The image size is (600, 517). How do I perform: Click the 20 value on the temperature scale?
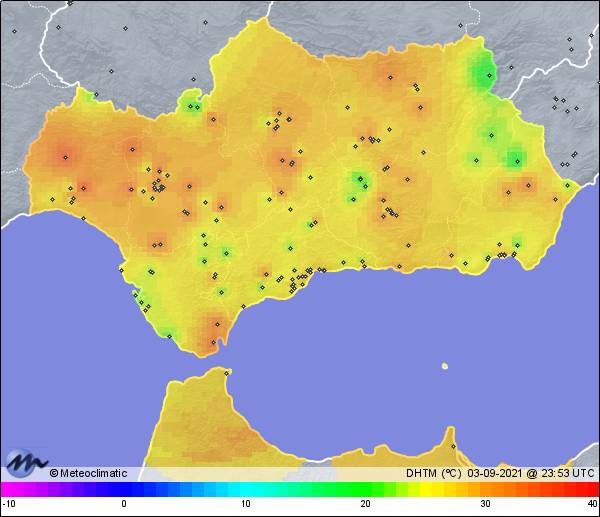(365, 504)
